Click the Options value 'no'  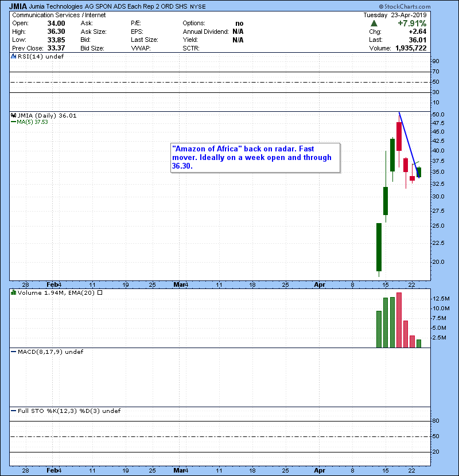tap(239, 24)
